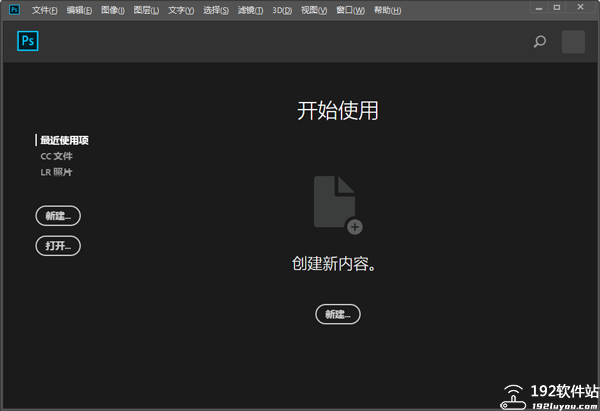Image resolution: width=600 pixels, height=411 pixels.
Task: Switch to CC 文件 in the sidebar
Action: (56, 156)
